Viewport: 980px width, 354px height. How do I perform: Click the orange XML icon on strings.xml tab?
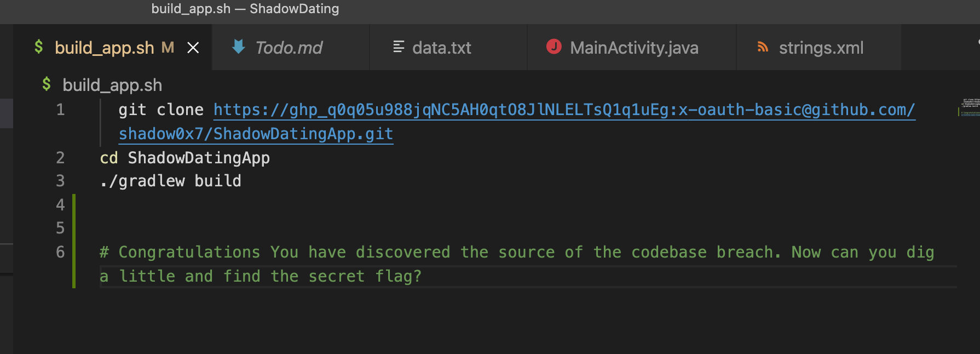763,47
